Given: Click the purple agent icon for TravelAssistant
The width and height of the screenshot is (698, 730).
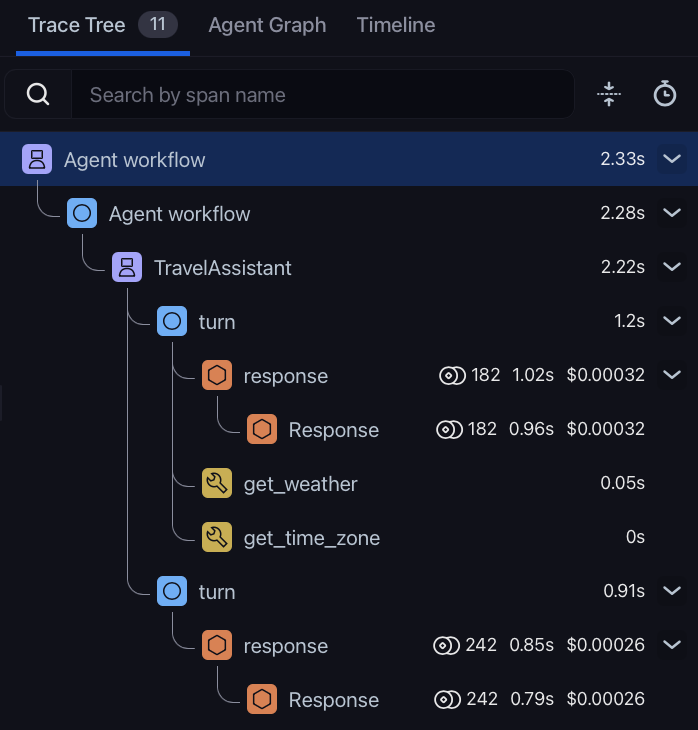Looking at the screenshot, I should [x=127, y=267].
